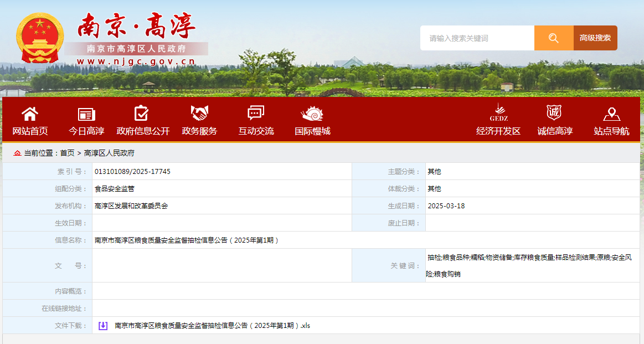644x344 pixels.
Task: Click the 文号 field label
Action: tap(71, 266)
